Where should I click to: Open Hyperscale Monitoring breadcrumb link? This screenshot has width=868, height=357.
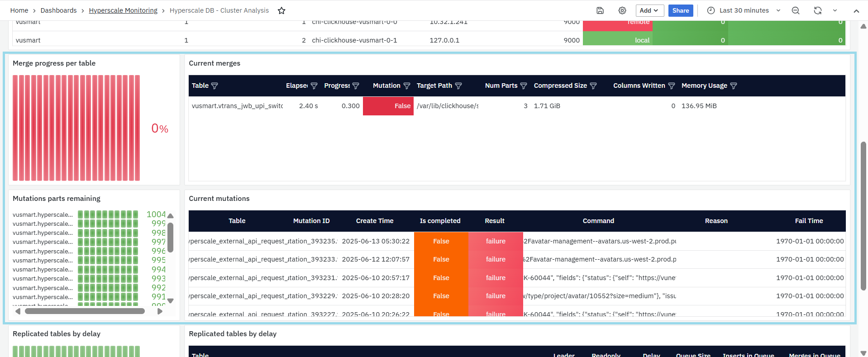point(123,10)
